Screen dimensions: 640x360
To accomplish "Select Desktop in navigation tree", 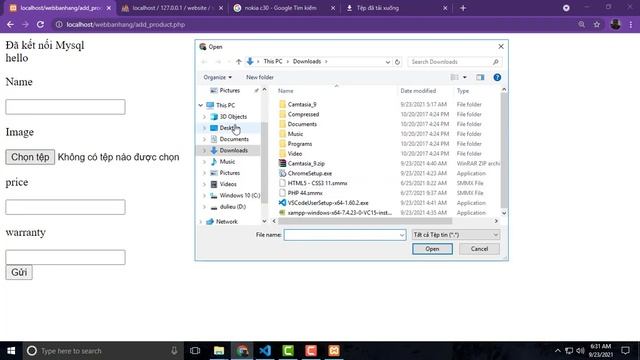I will 229,128.
